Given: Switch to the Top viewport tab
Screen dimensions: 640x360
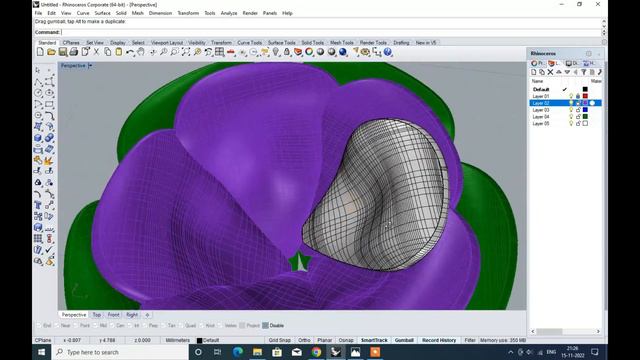Looking at the screenshot, I should tap(96, 315).
